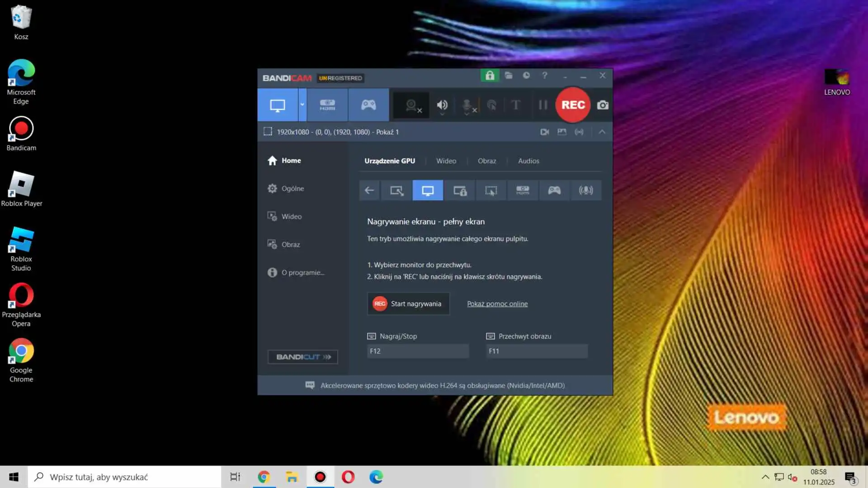The height and width of the screenshot is (488, 868).
Task: Open Ogólne settings in the sidebar
Action: click(x=292, y=188)
